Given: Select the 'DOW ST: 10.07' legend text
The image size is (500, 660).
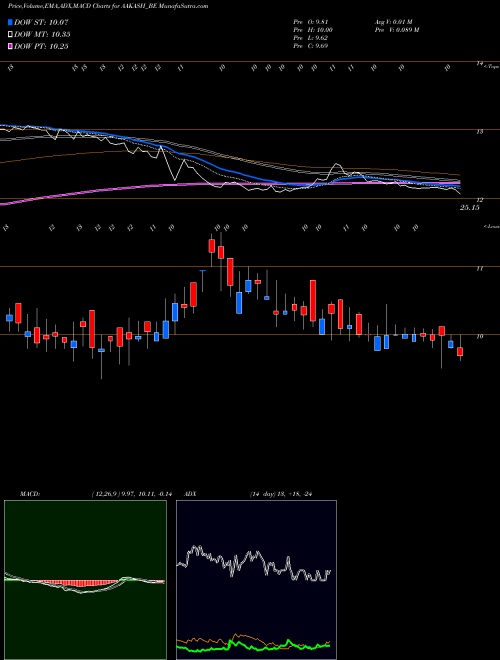Looking at the screenshot, I should [41, 22].
